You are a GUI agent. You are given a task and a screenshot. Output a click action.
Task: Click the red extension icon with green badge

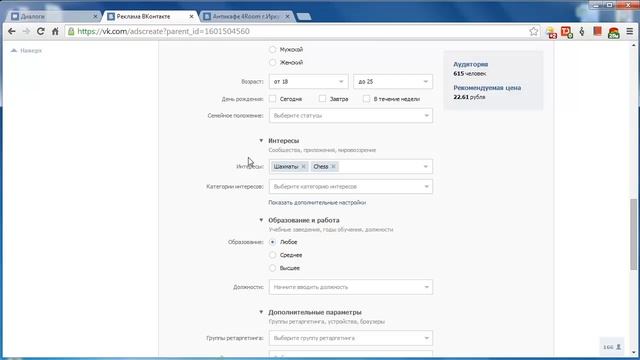point(567,32)
